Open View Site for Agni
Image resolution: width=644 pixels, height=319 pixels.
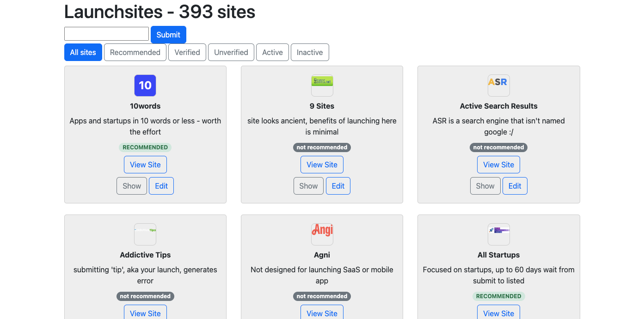322,312
